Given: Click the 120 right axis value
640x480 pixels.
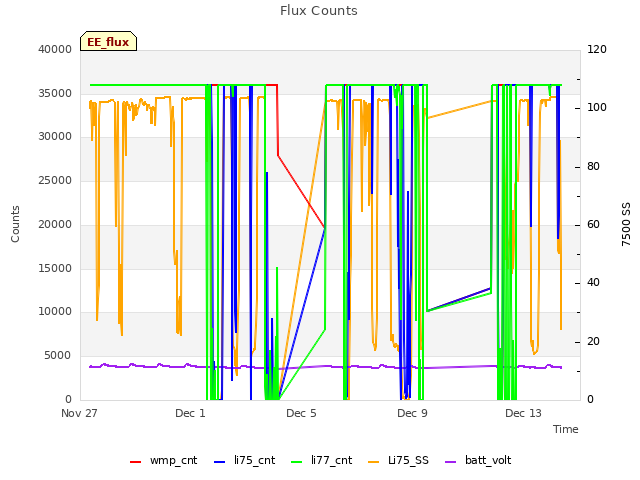Looking at the screenshot, I should point(597,49).
